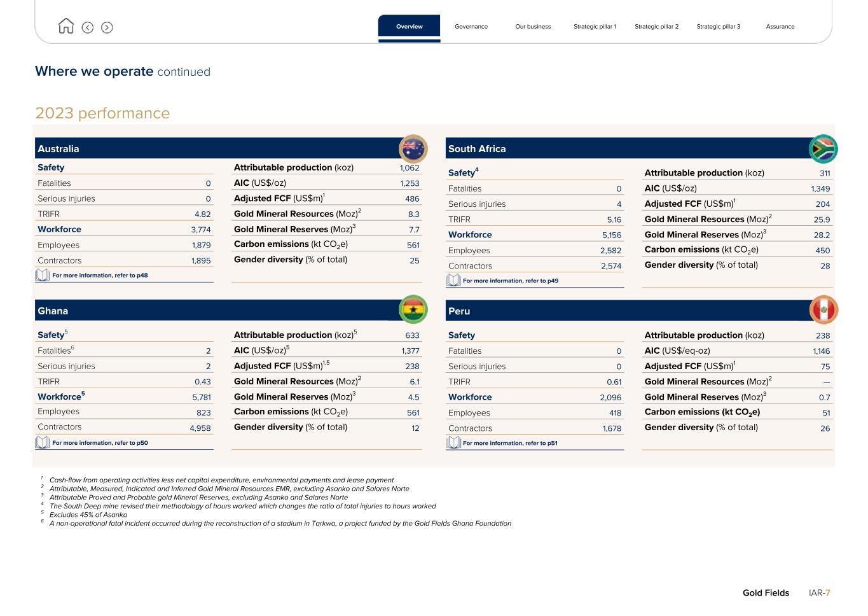Click the home icon
868x616 pixels.
[x=66, y=26]
